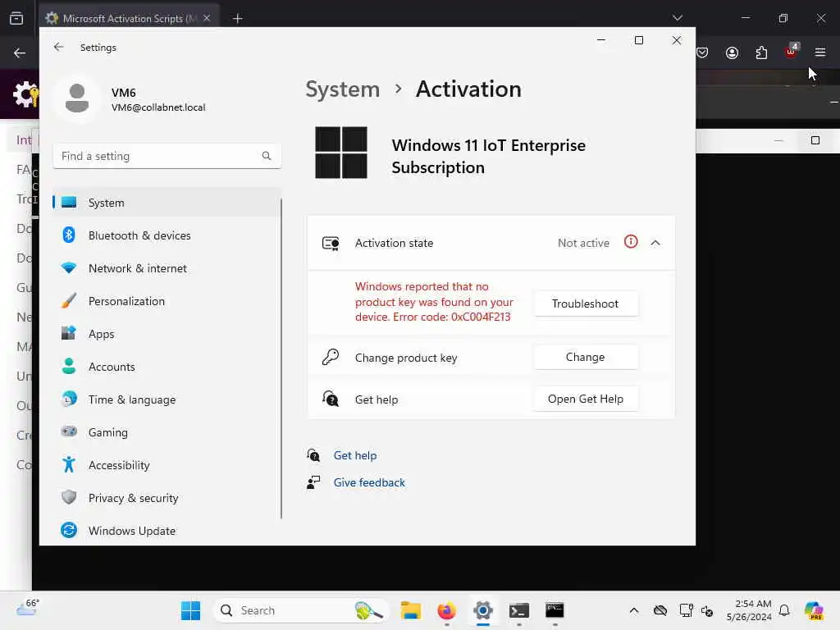
Task: Click the Pocket save icon in browser
Action: pyautogui.click(x=702, y=52)
